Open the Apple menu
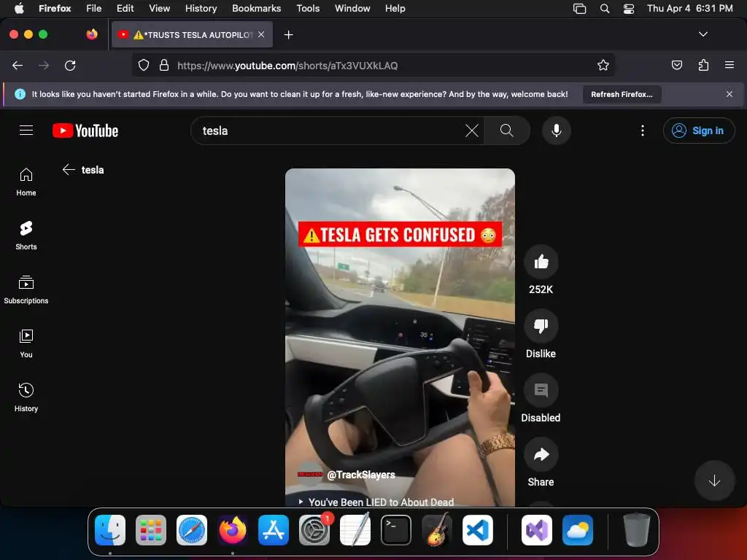 coord(19,8)
